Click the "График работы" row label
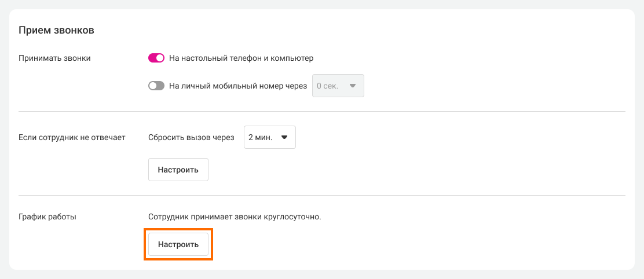Image resolution: width=644 pixels, height=279 pixels. (x=47, y=217)
